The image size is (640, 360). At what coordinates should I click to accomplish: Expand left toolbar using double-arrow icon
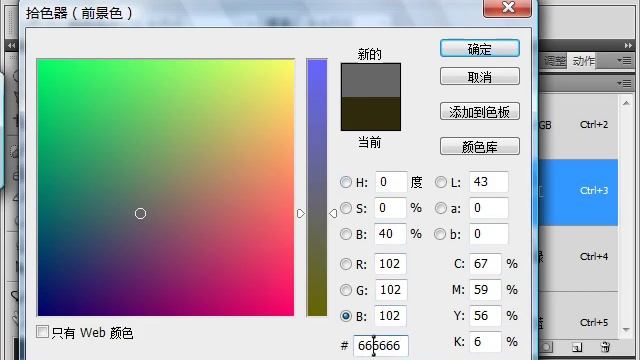pyautogui.click(x=11, y=45)
